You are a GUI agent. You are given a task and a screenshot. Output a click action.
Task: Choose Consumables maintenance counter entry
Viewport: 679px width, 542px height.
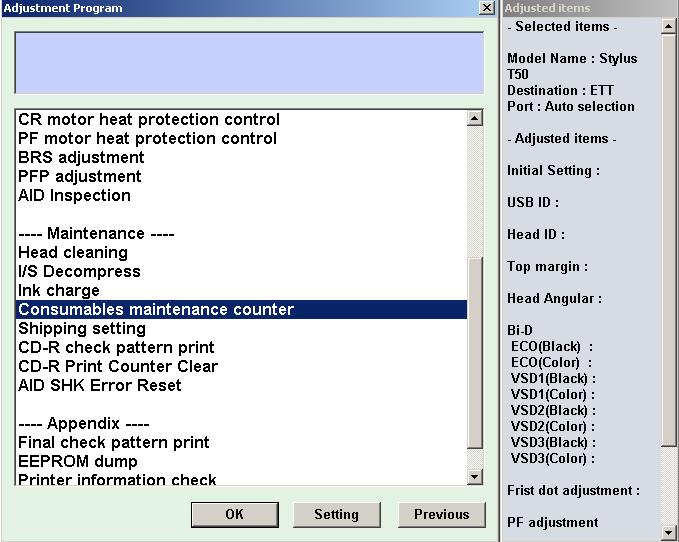[156, 310]
